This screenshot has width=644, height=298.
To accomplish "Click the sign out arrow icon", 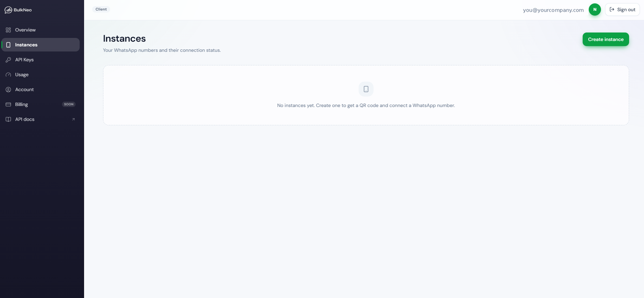I will (x=612, y=9).
